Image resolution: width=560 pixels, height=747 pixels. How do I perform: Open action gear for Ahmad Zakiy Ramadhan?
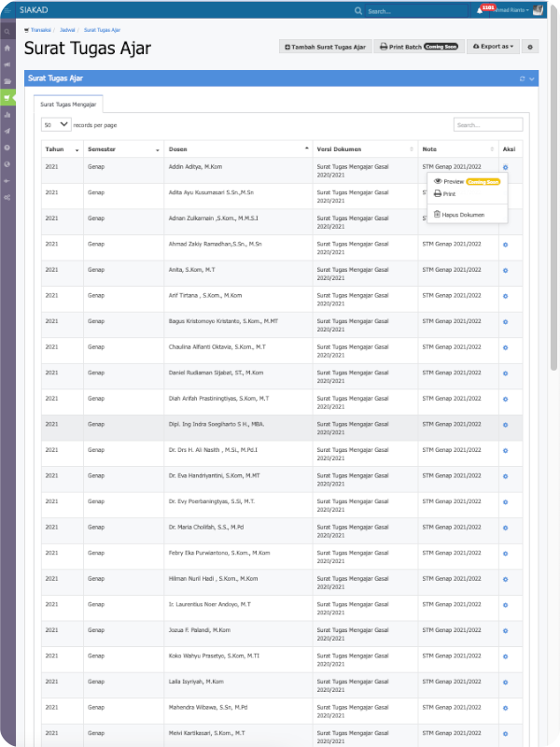(505, 244)
